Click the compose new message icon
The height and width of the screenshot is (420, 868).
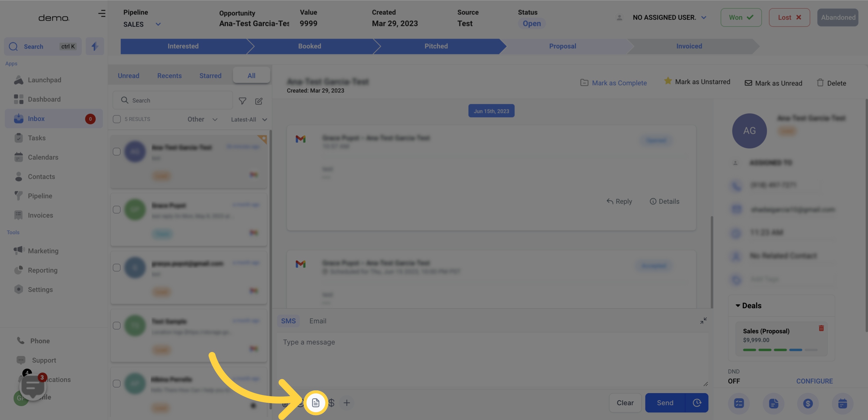[x=258, y=101]
